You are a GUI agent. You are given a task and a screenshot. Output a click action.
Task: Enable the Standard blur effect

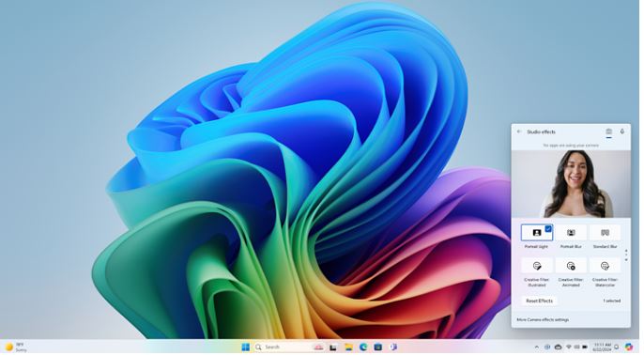[605, 233]
